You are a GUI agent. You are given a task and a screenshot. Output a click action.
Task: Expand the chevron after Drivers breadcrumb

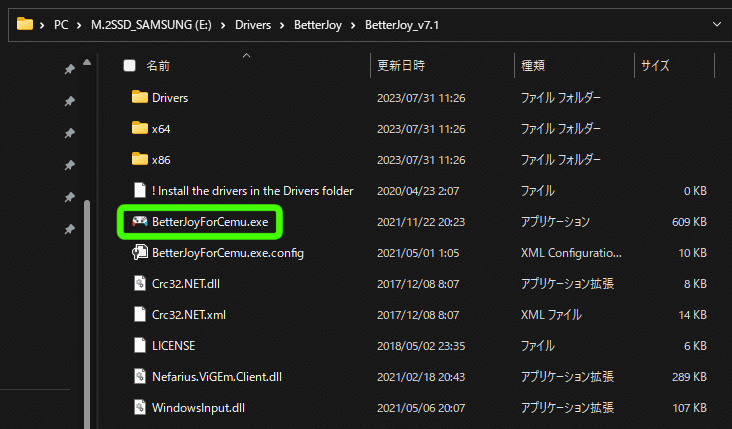(x=282, y=25)
